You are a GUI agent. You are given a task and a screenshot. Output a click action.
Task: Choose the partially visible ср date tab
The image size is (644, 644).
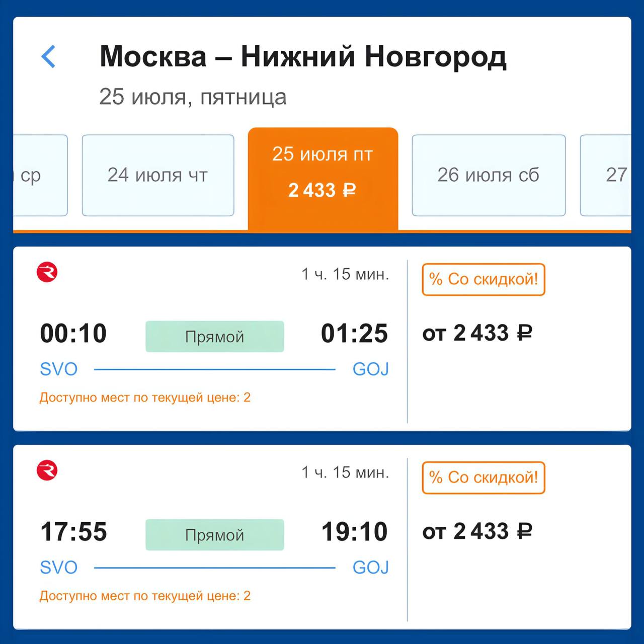[39, 175]
